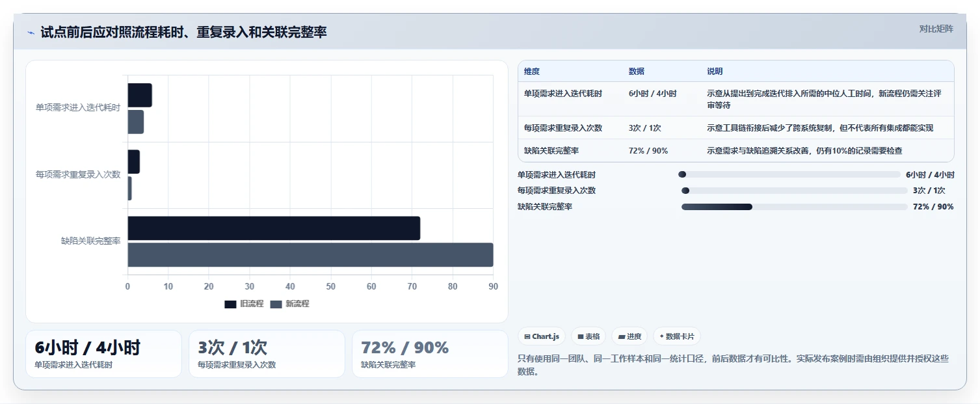Click the 旧流程 bar for 单项需求进入迭代耗时
The height and width of the screenshot is (404, 980).
140,95
